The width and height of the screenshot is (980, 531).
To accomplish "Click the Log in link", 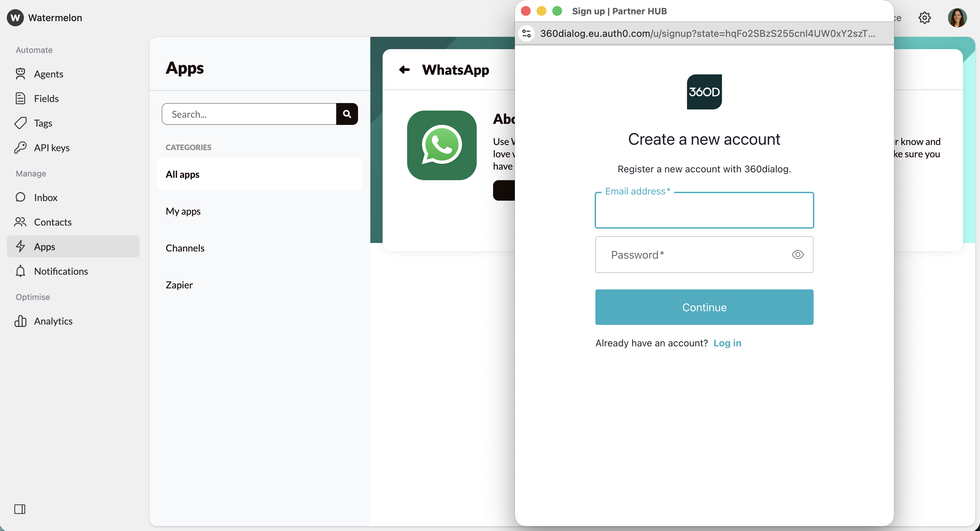I will [727, 343].
